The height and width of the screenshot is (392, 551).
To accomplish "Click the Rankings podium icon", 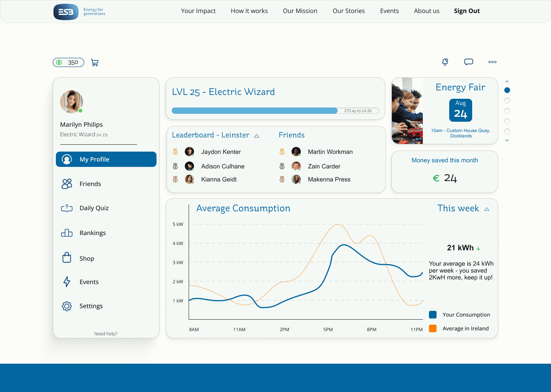I will click(x=67, y=233).
